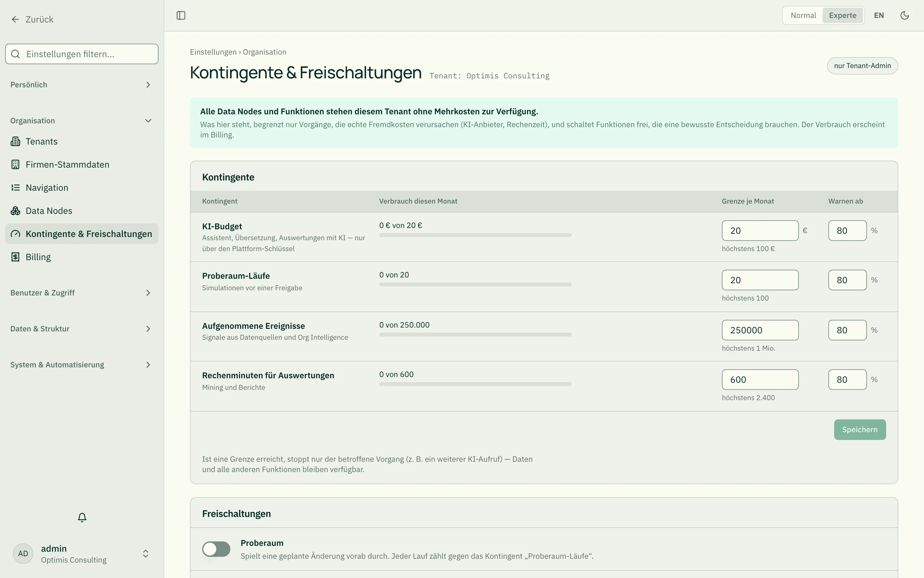
Task: Click Tenant: Optimis Consulting label
Action: point(489,76)
